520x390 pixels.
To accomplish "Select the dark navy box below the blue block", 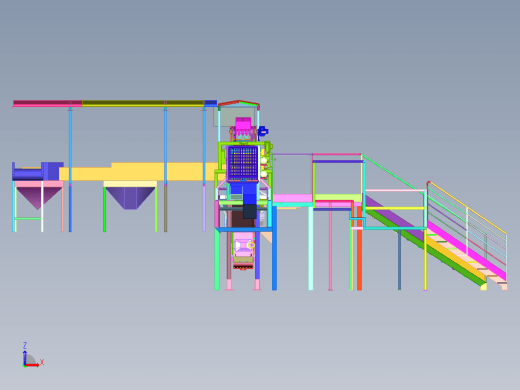I will [x=250, y=211].
